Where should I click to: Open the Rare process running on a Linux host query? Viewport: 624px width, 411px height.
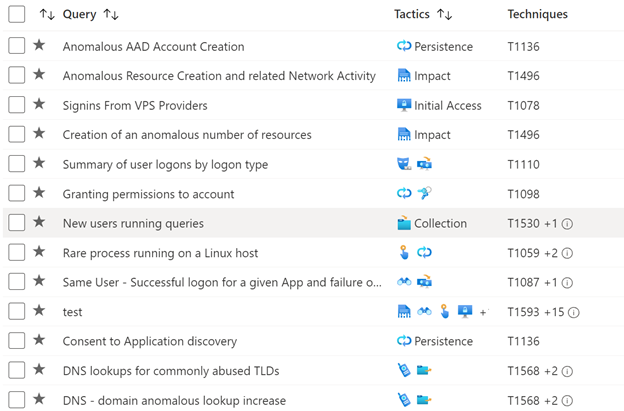point(160,253)
